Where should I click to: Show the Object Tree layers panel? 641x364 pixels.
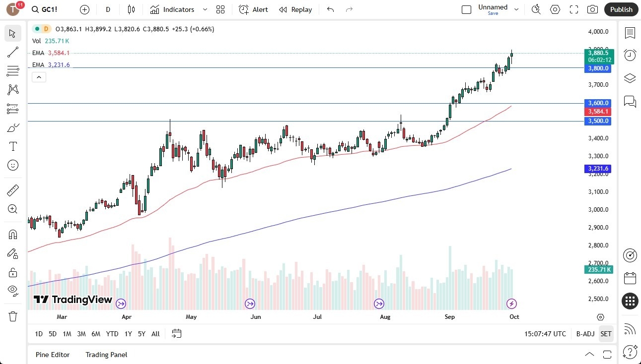click(630, 78)
